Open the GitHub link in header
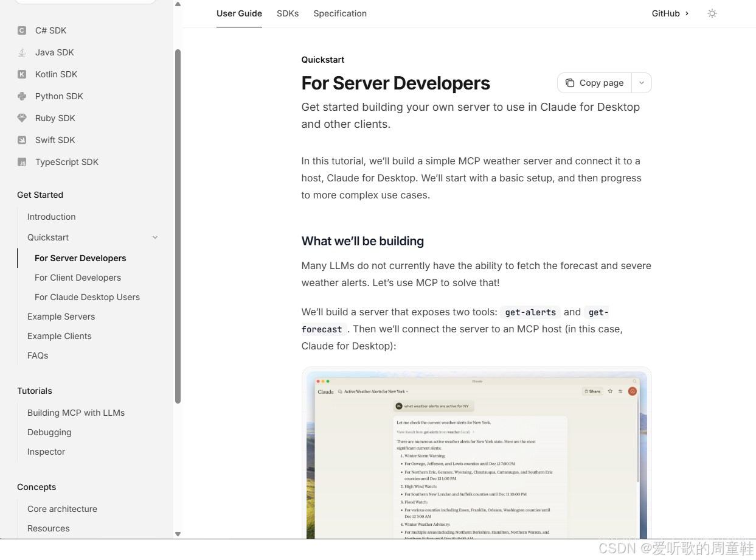756x560 pixels. click(x=670, y=13)
